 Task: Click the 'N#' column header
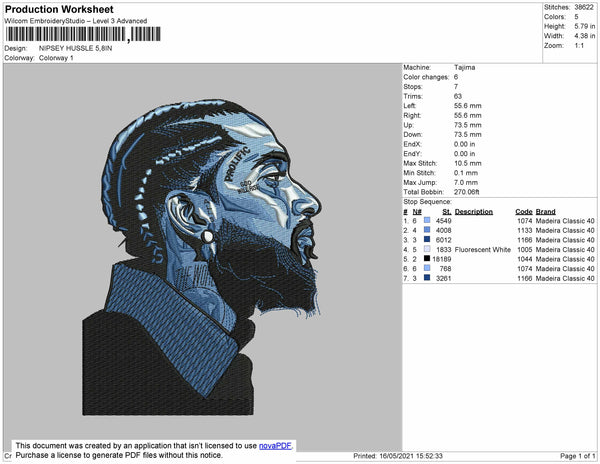point(417,212)
